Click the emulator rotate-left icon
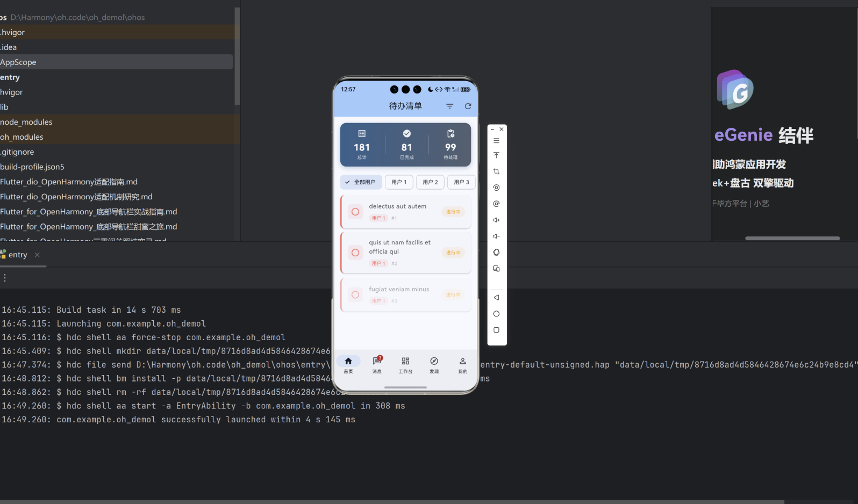 [496, 188]
